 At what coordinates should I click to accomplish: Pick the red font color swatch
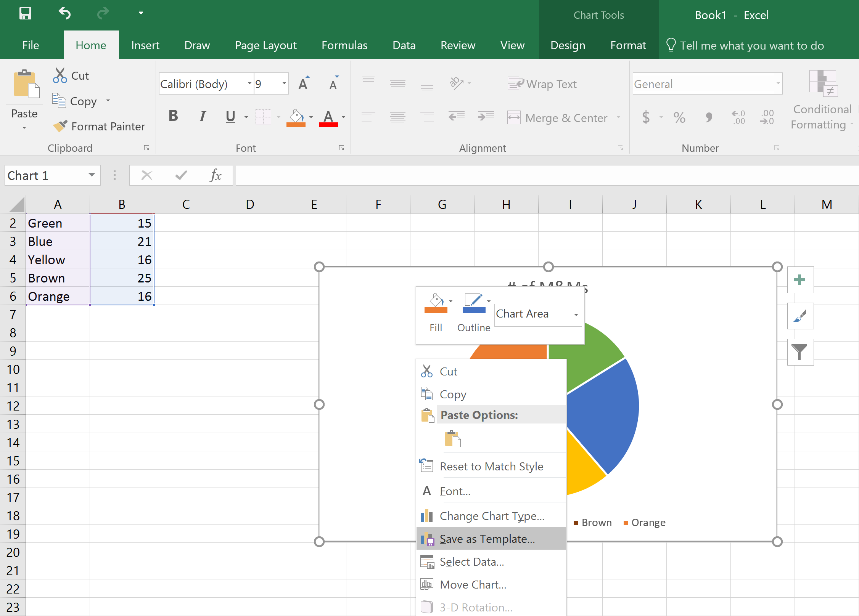click(x=328, y=124)
